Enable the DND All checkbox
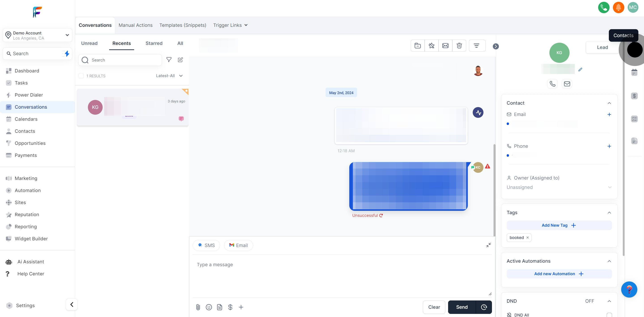 [x=609, y=315]
